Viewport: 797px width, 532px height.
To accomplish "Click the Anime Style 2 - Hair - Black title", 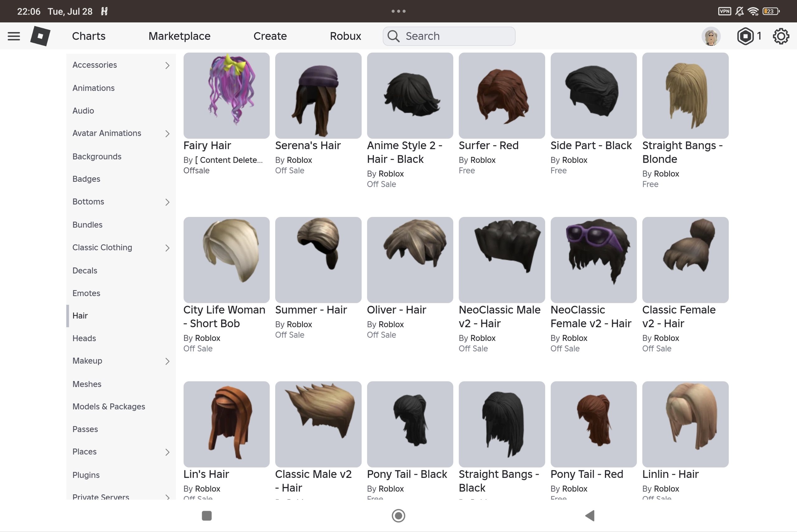I will 404,152.
